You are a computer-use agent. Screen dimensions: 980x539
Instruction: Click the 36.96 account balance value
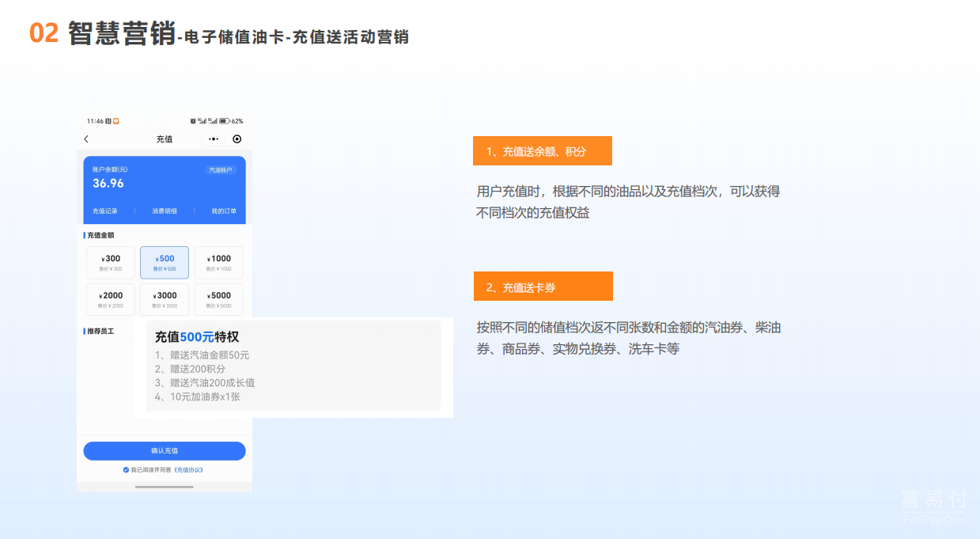[108, 184]
